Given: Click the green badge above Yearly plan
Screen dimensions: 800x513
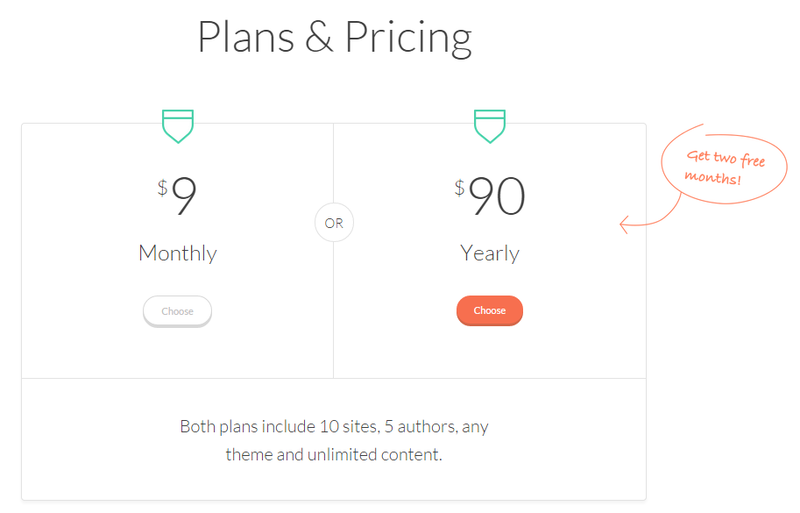Looking at the screenshot, I should [490, 126].
